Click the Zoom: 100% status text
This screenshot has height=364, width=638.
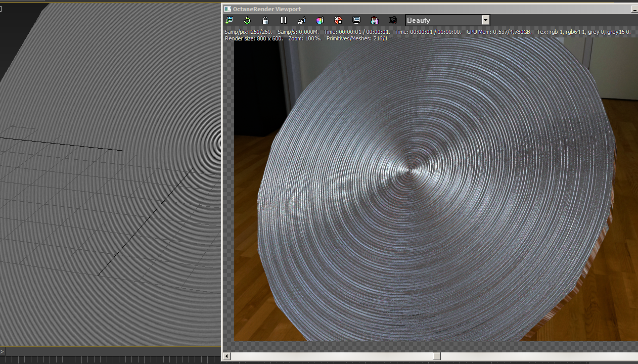pos(304,38)
